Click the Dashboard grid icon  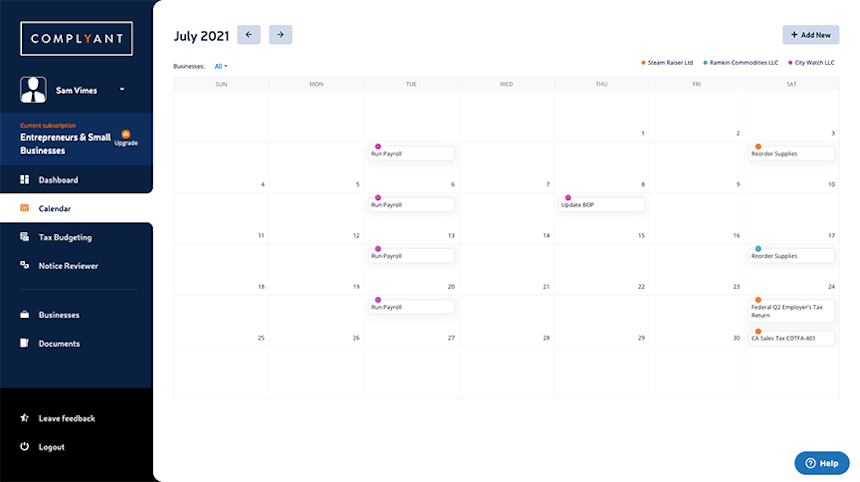pyautogui.click(x=25, y=179)
